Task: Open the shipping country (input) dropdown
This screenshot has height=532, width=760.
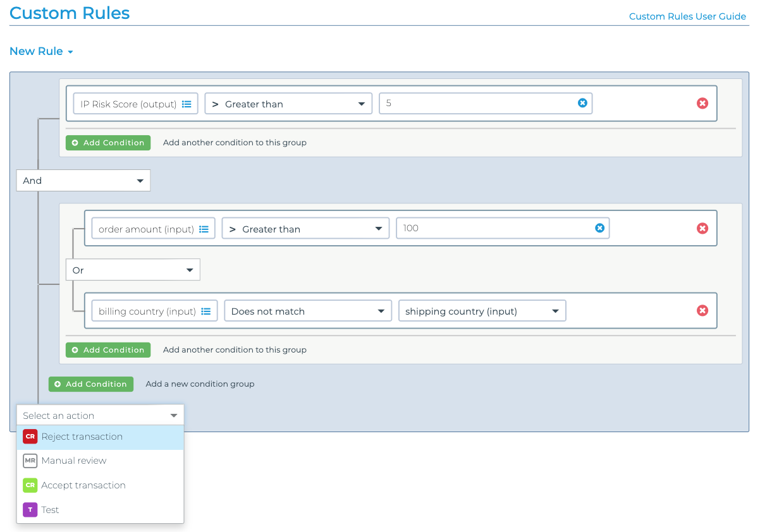Action: point(482,311)
